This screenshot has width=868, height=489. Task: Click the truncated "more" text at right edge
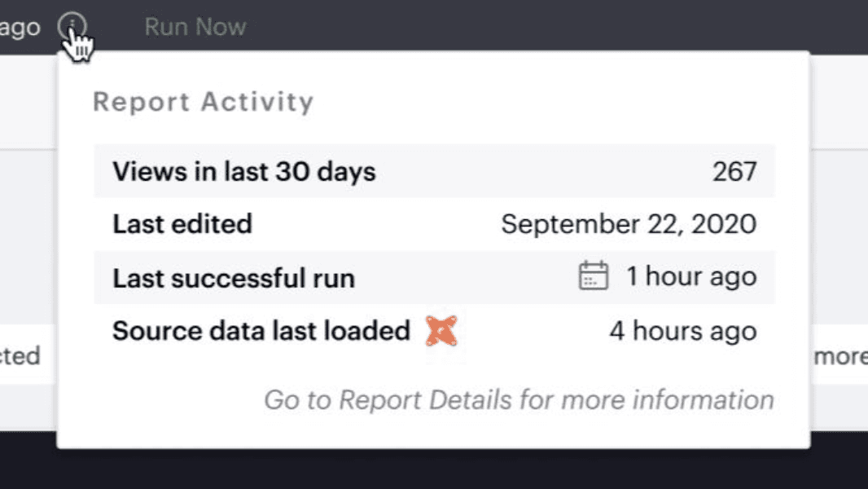(x=840, y=356)
